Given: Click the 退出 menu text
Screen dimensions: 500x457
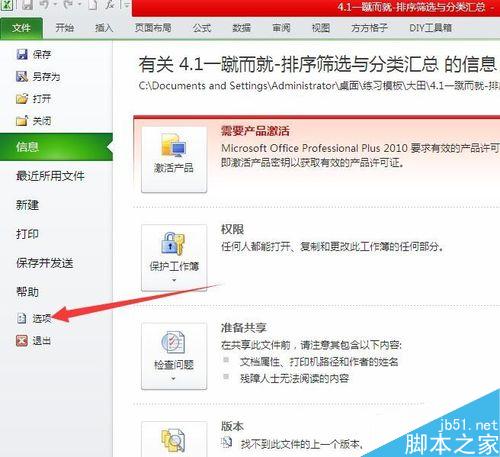Looking at the screenshot, I should (x=42, y=341).
